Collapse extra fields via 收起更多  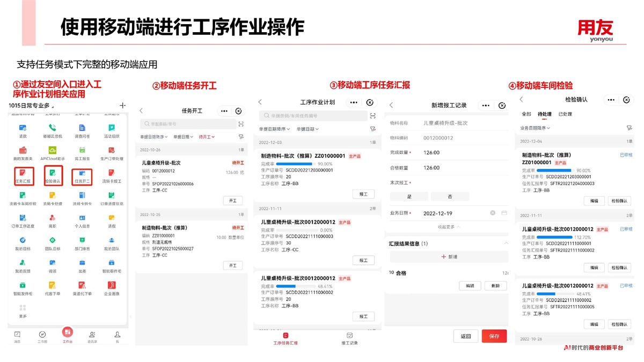click(x=449, y=227)
